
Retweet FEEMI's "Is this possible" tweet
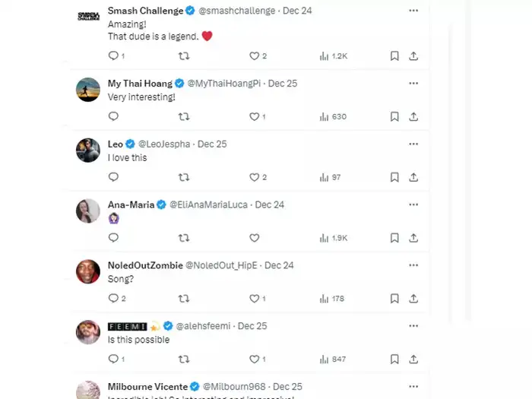(x=183, y=359)
